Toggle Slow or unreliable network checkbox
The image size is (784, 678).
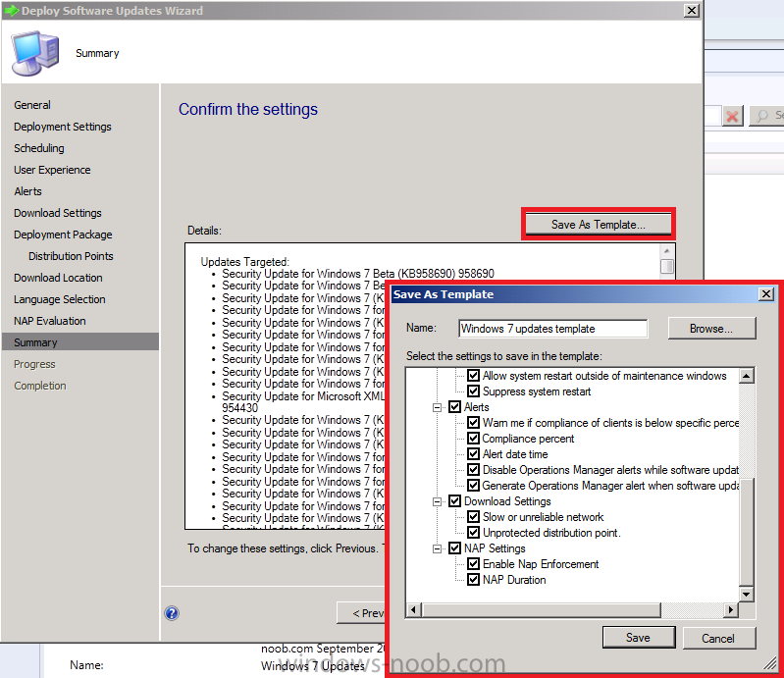(x=474, y=517)
